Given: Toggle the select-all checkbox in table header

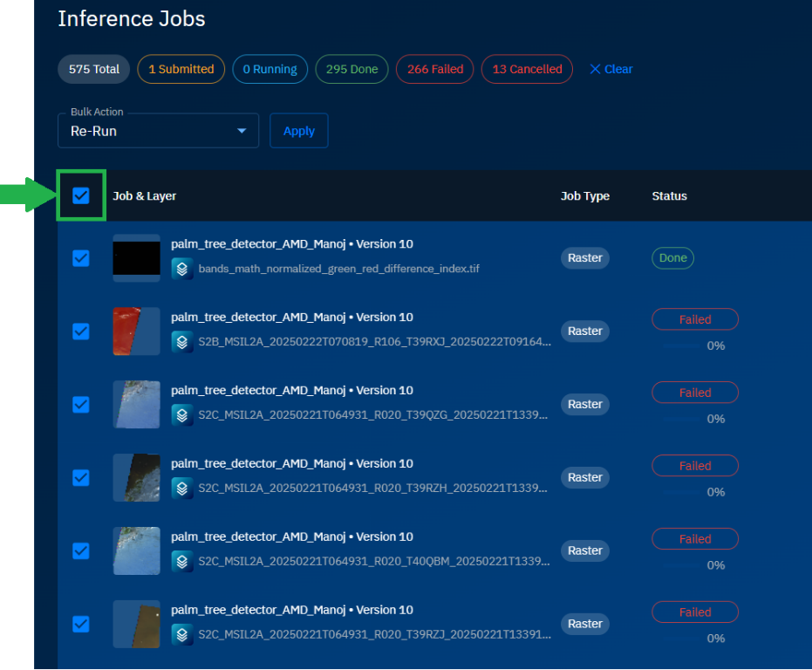Looking at the screenshot, I should (x=81, y=195).
